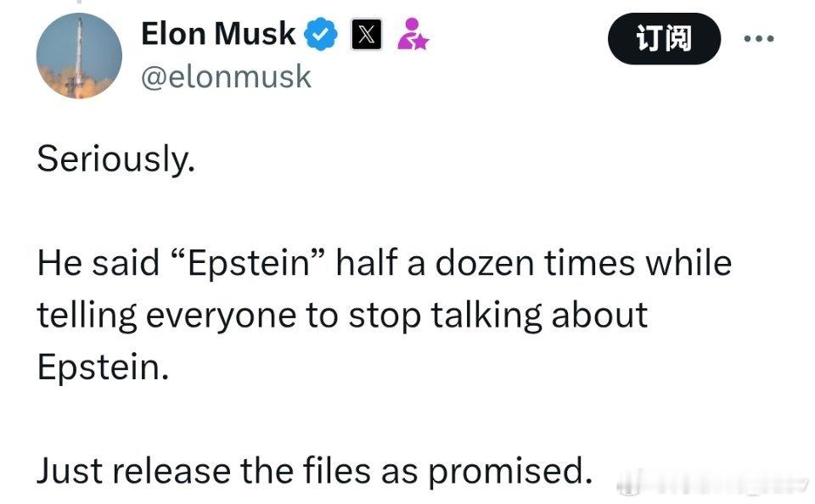This screenshot has width=815, height=504.
Task: Click the words "stop talking about"
Action: [498, 316]
